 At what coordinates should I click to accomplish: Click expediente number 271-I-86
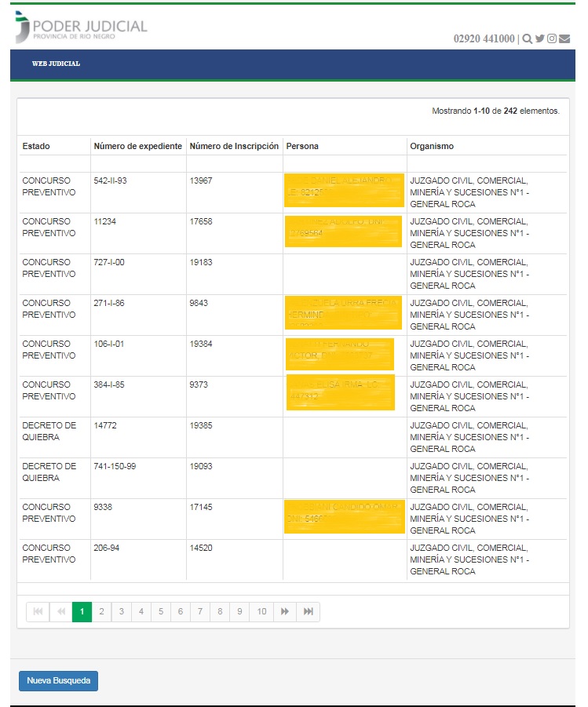[109, 303]
